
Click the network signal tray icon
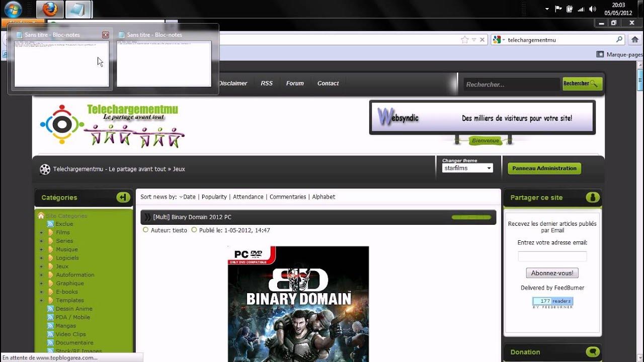tap(581, 9)
